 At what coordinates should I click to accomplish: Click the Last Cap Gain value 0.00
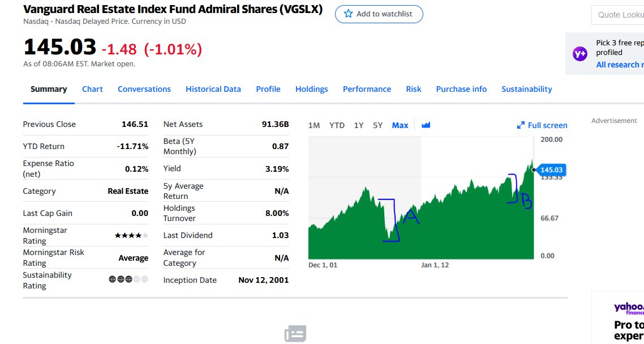click(140, 213)
